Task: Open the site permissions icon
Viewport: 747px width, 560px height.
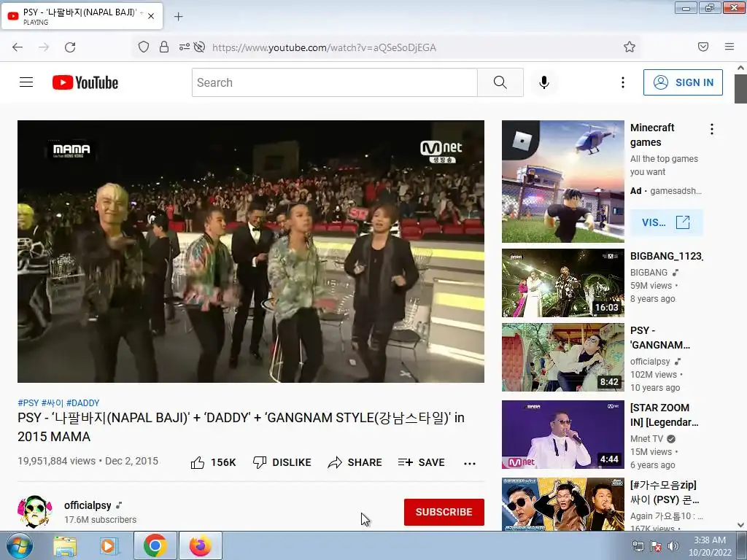Action: point(184,47)
